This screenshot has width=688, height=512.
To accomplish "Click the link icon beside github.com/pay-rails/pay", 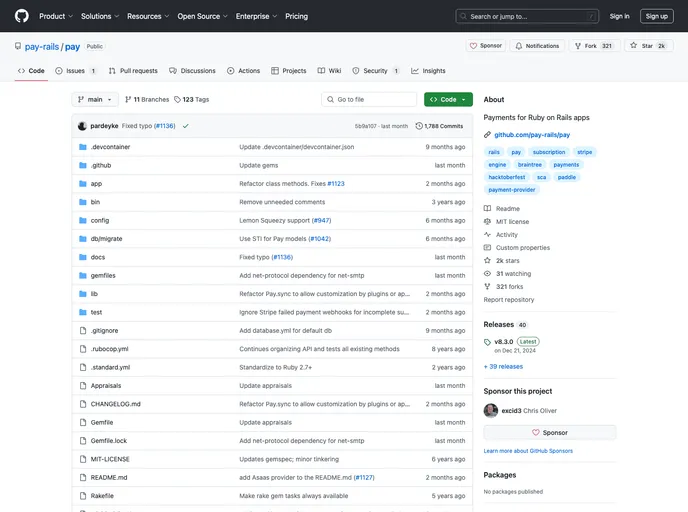I will pos(487,135).
